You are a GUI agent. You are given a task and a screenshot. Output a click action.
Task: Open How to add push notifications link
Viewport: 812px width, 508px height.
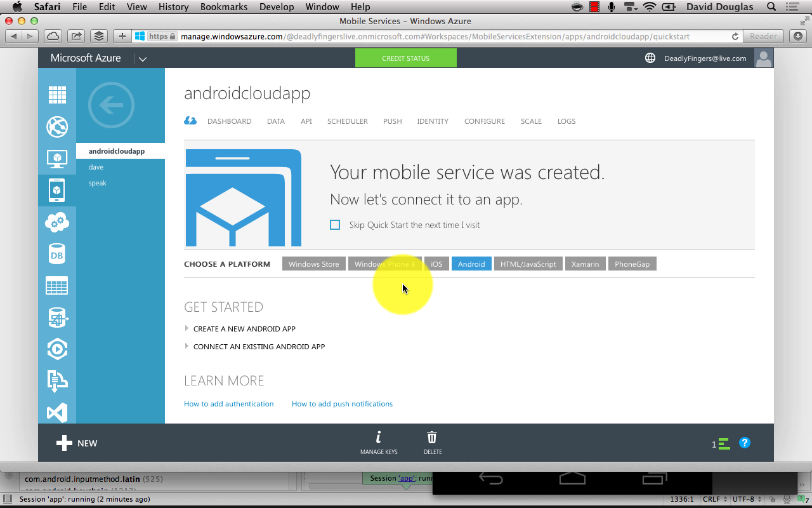[x=342, y=404]
